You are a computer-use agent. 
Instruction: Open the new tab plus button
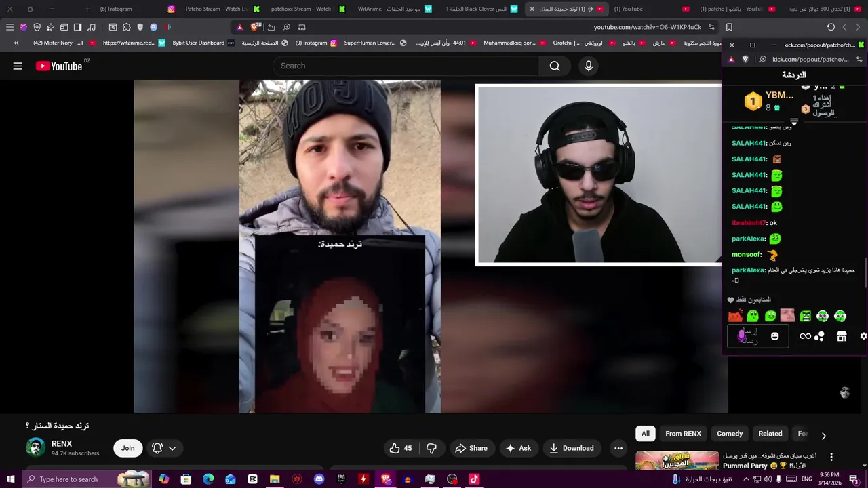pyautogui.click(x=87, y=9)
